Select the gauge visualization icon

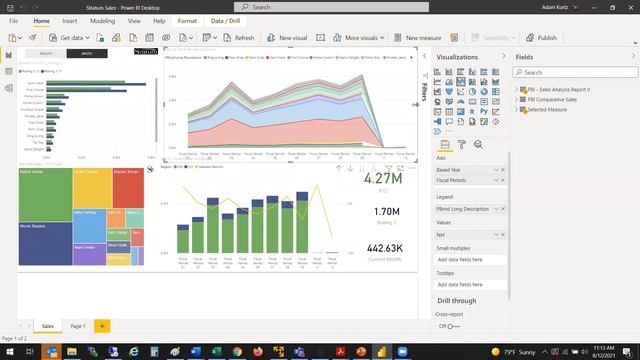coord(461,102)
